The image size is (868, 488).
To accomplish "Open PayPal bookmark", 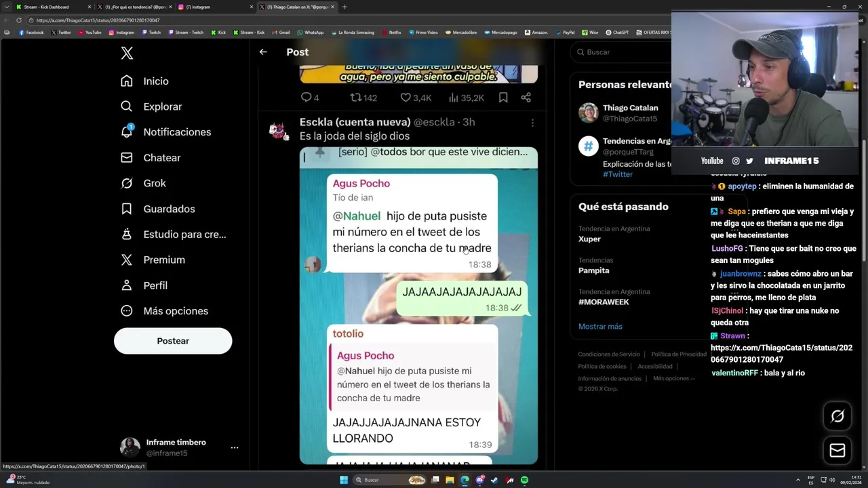I will pos(565,33).
